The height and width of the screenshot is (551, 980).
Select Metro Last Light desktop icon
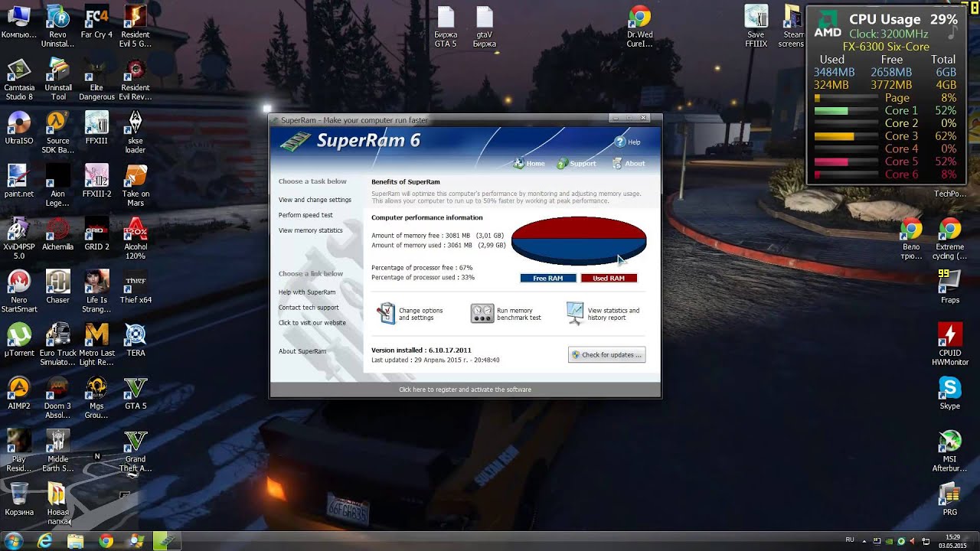(x=96, y=344)
